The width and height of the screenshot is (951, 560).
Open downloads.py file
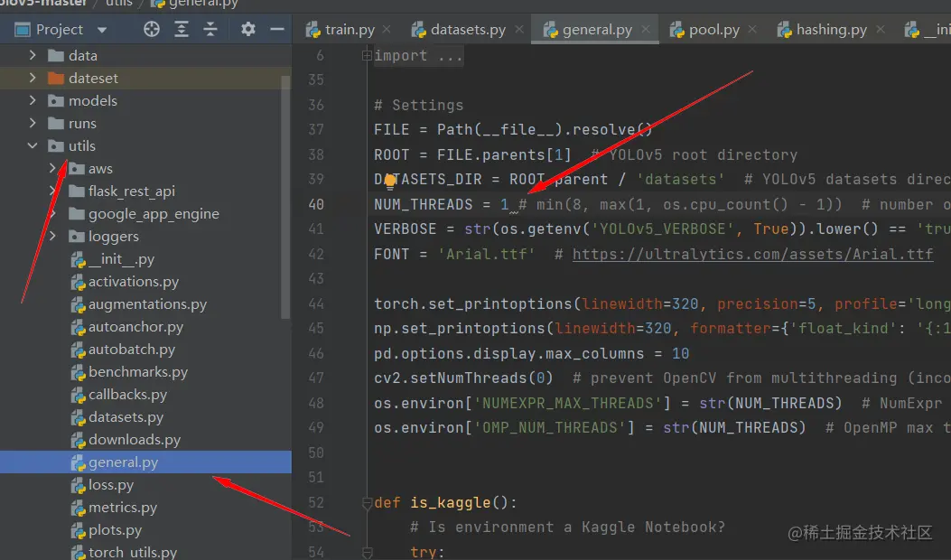(134, 439)
